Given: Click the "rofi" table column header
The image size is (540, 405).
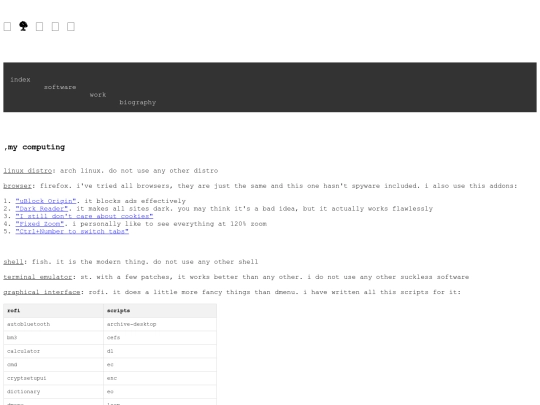Looking at the screenshot, I should (x=53, y=311).
